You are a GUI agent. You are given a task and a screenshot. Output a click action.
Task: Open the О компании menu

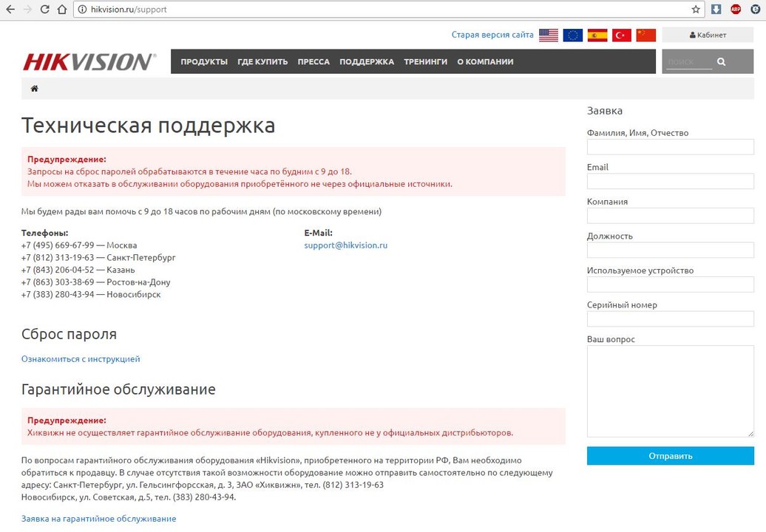click(x=485, y=62)
